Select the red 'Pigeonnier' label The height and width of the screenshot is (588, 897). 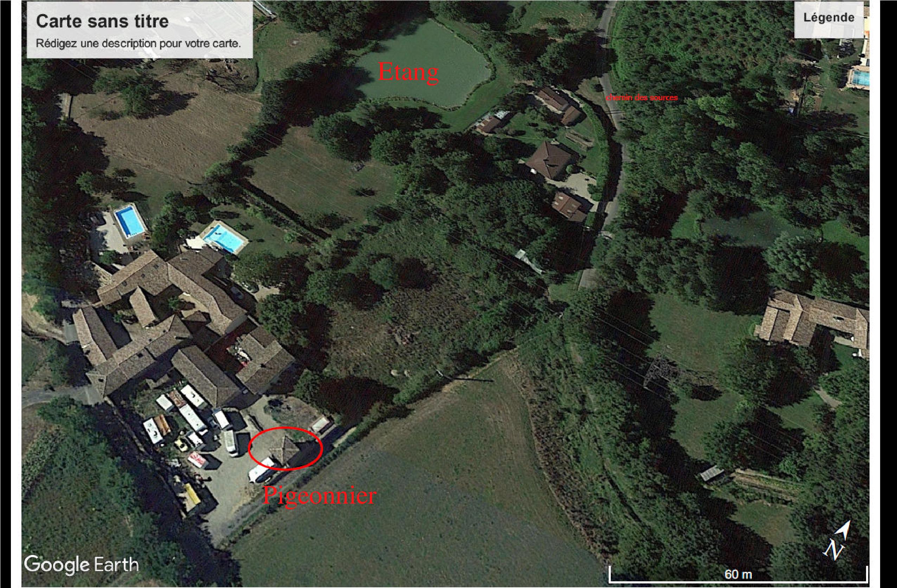tap(319, 496)
